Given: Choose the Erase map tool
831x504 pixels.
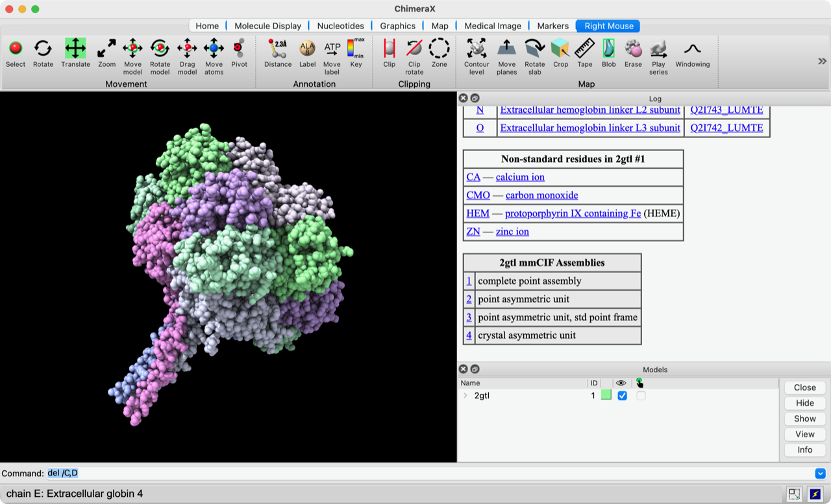Looking at the screenshot, I should coord(633,49).
